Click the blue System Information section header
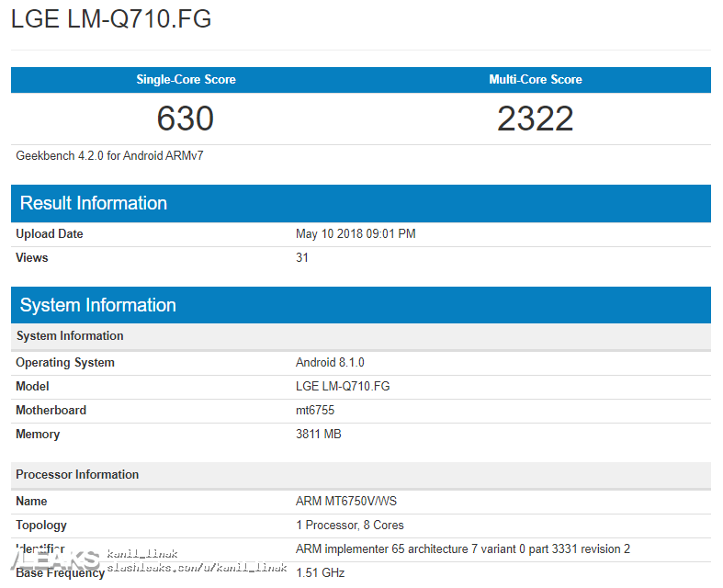This screenshot has width=723, height=588. tap(361, 305)
